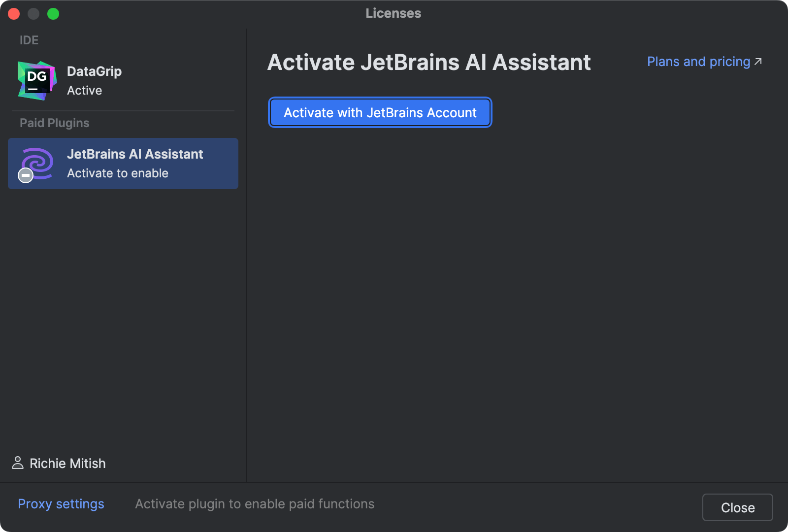Click the Paid Plugins section header
The width and height of the screenshot is (788, 532).
pyautogui.click(x=54, y=123)
